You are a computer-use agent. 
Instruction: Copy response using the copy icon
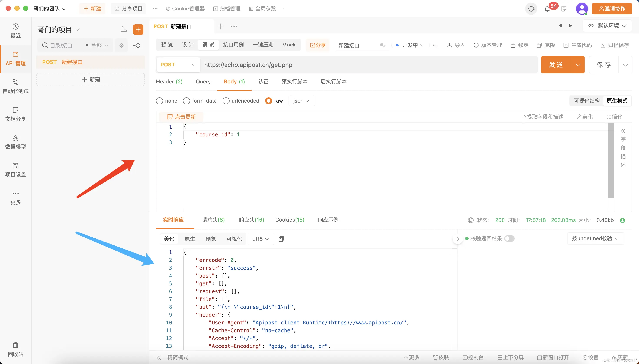click(x=281, y=239)
